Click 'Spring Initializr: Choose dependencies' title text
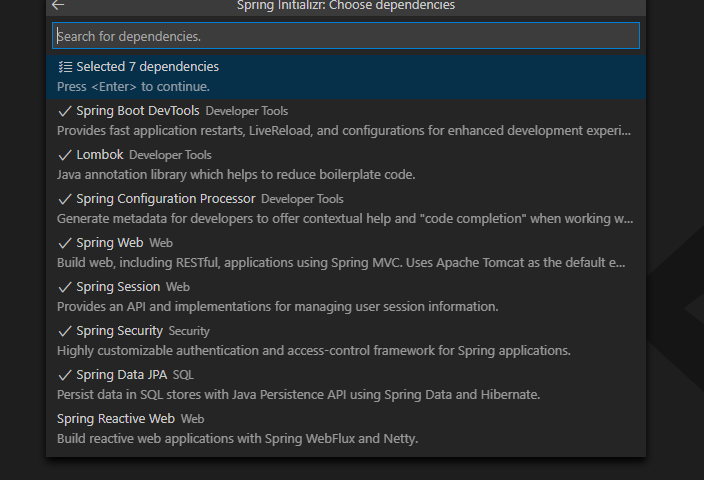 [x=346, y=5]
